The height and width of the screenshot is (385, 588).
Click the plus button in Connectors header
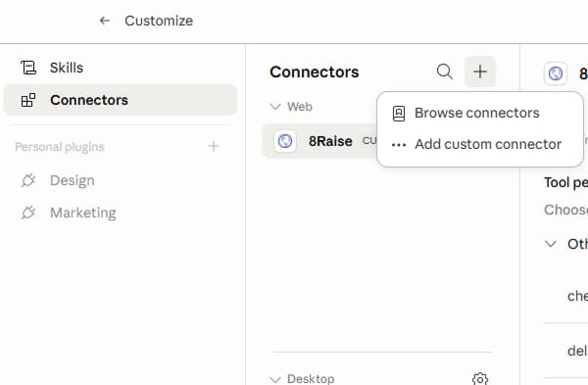(x=480, y=72)
